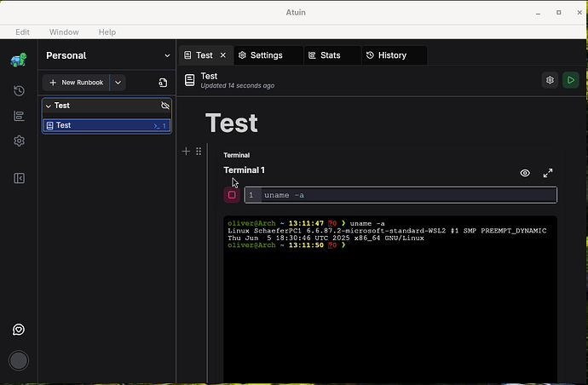Stop the terminal block with the red square
Image resolution: width=588 pixels, height=385 pixels.
(232, 195)
